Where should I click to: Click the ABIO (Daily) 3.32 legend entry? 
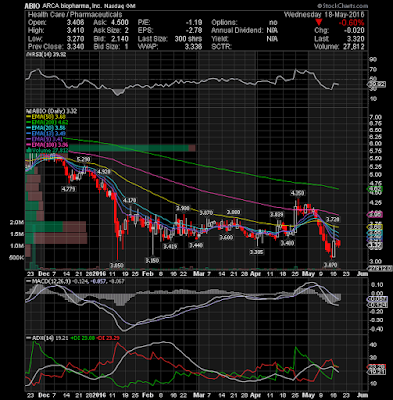(x=52, y=111)
